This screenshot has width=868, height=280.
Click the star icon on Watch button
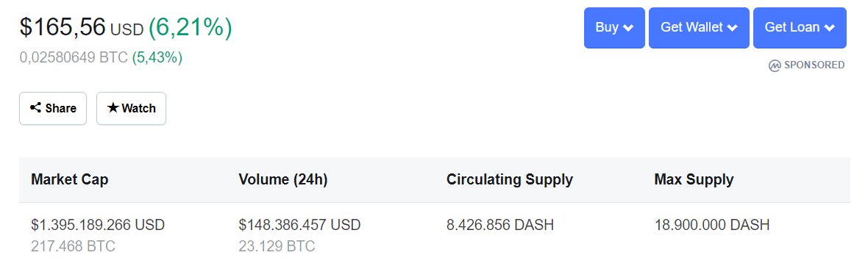tap(113, 108)
